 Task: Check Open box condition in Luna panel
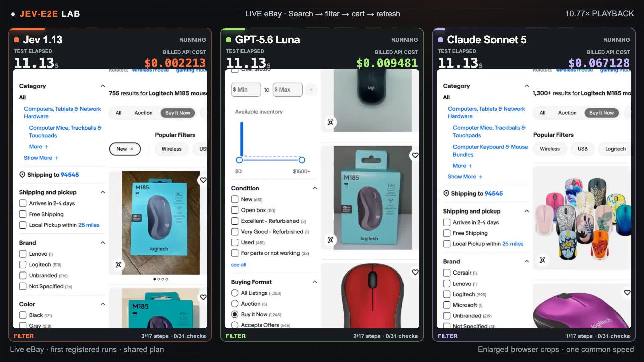coord(235,210)
